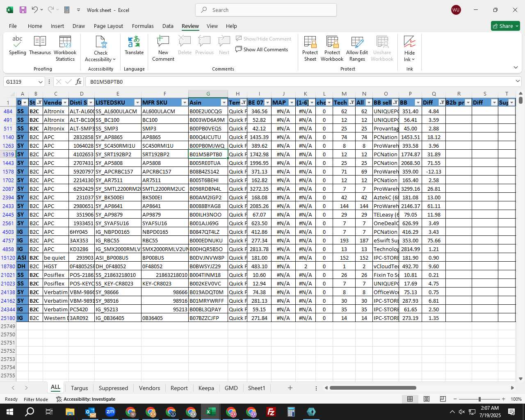Screen dimensions: 525x420
Task: Click the Insert Function fx icon
Action: (x=79, y=82)
